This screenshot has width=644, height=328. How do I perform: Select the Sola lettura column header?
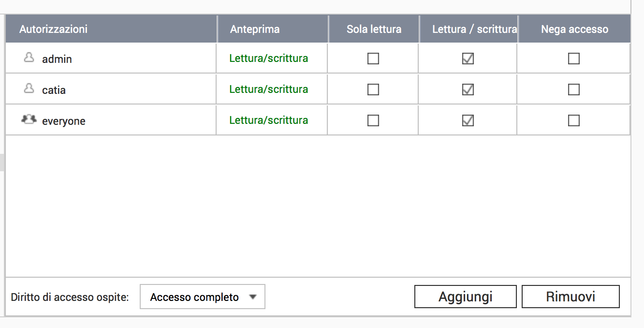[374, 29]
